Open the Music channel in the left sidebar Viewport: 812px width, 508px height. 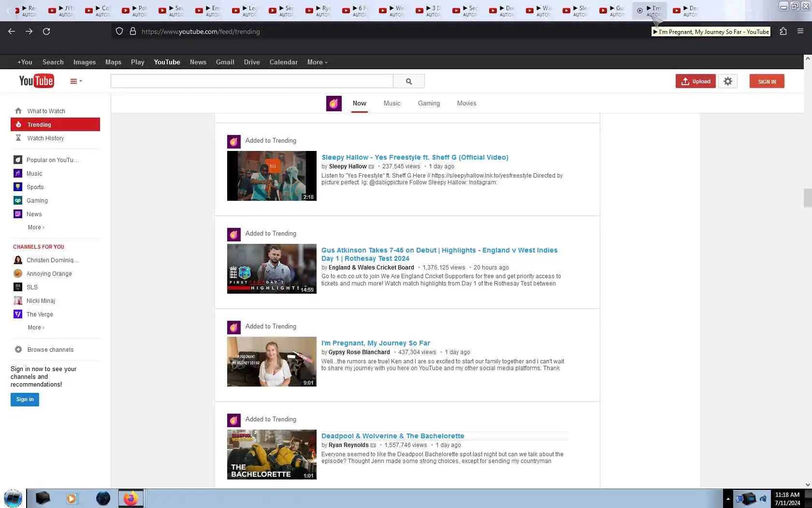click(34, 174)
